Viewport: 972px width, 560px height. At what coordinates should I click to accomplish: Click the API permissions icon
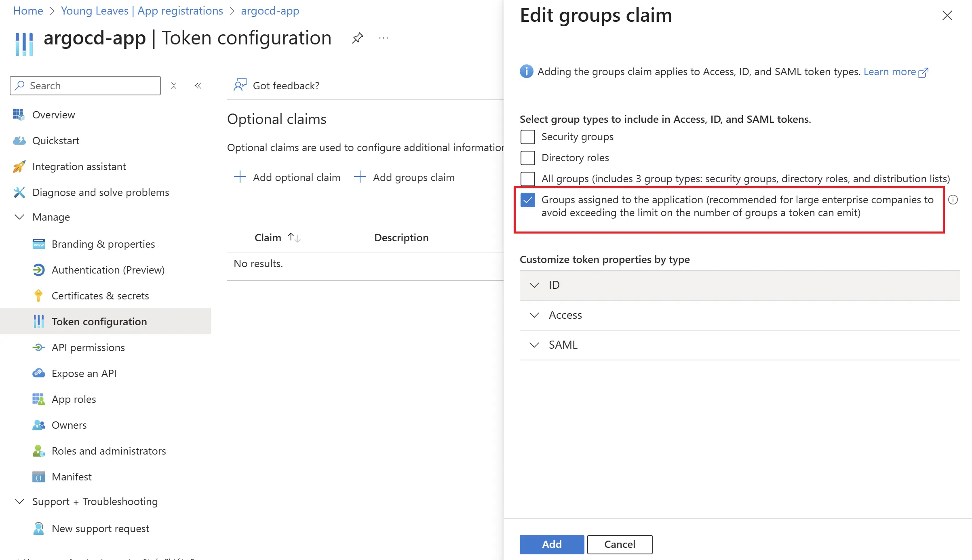[38, 347]
